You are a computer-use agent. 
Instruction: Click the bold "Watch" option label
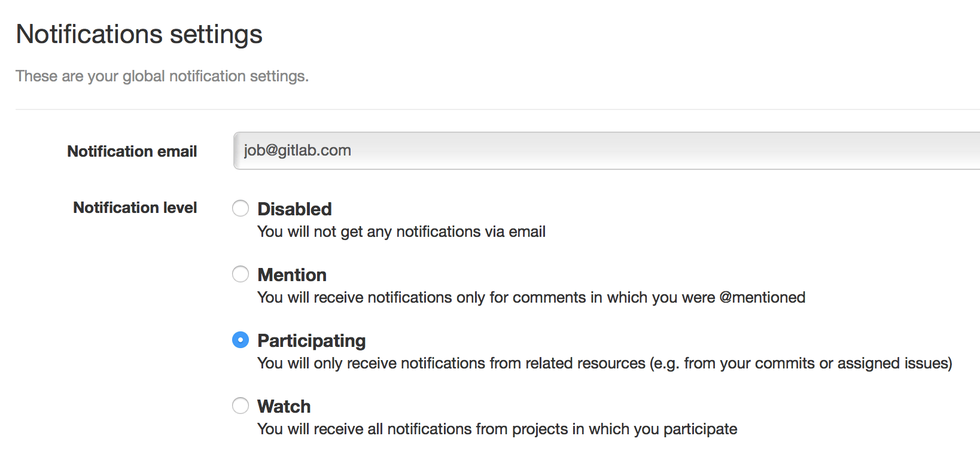[x=284, y=406]
